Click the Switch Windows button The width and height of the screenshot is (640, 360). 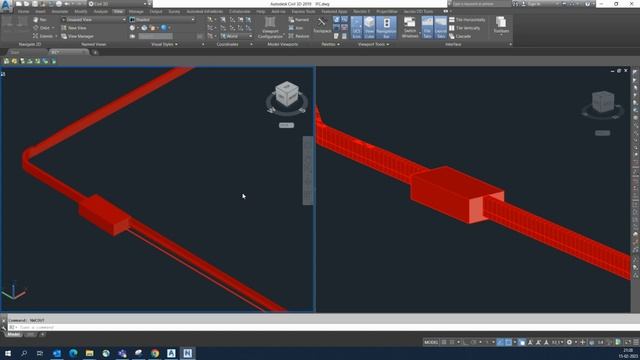[x=410, y=27]
